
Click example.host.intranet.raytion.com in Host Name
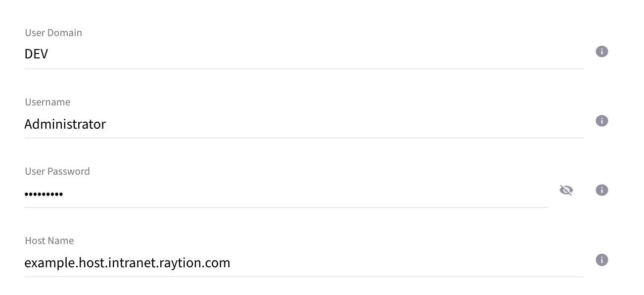click(127, 262)
